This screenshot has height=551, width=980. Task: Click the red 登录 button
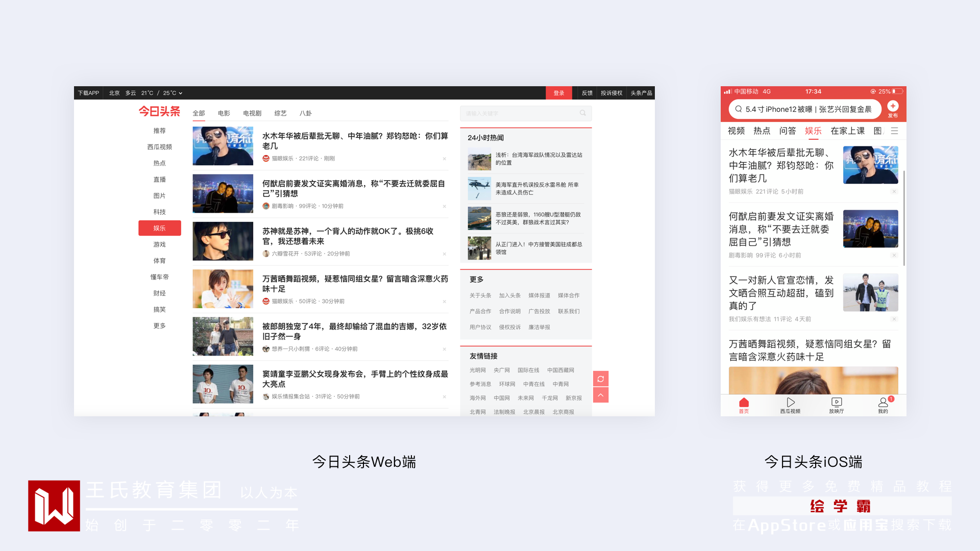click(559, 93)
